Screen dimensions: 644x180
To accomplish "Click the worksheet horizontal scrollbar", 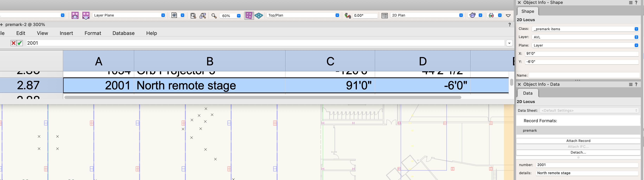I will [x=262, y=97].
